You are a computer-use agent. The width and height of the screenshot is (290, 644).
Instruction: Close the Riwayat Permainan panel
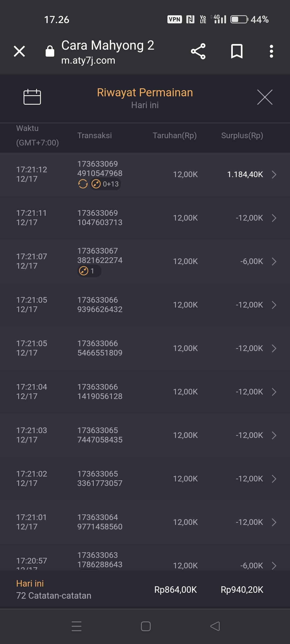pyautogui.click(x=265, y=97)
